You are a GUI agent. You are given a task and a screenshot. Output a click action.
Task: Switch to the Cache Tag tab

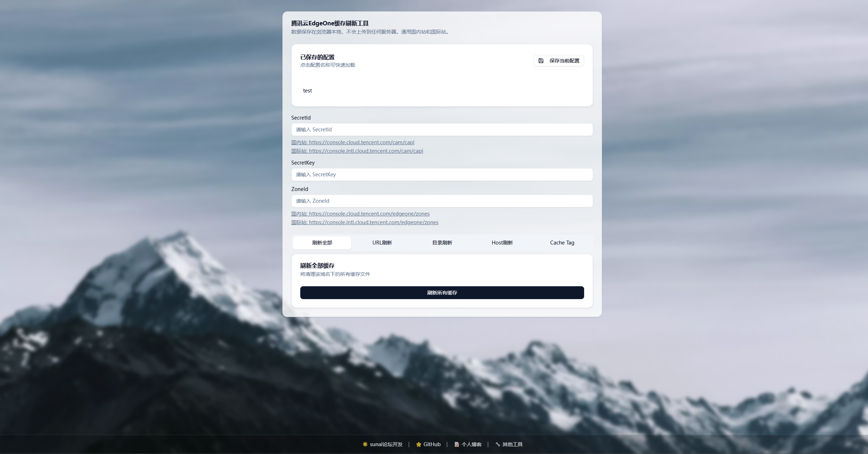pos(562,243)
